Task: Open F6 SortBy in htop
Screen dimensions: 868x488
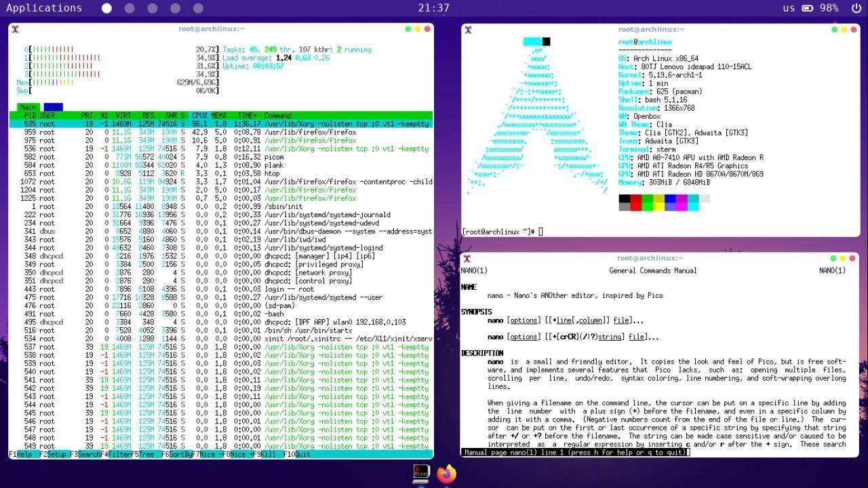Action: coord(176,454)
